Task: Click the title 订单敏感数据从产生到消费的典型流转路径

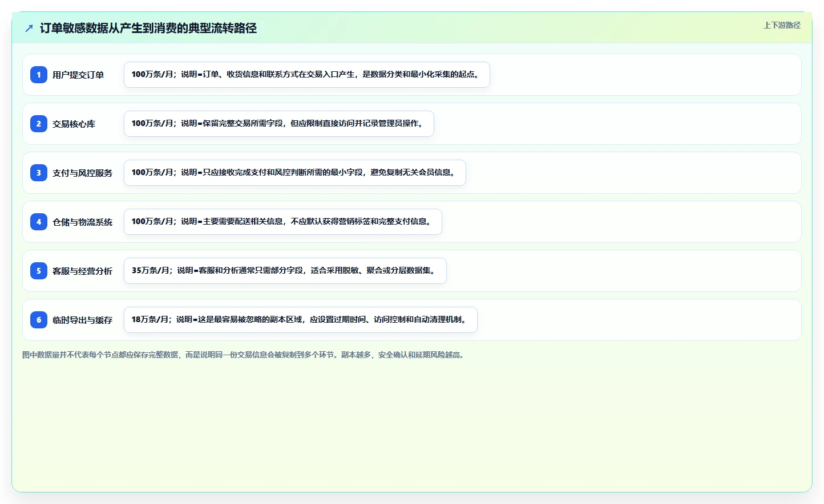Action: tap(148, 28)
